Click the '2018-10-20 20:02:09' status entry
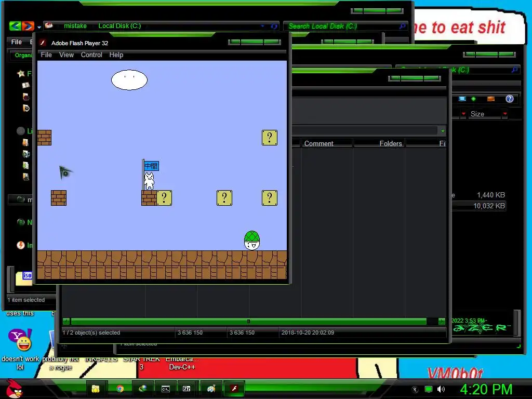Screen dimensions: 532x399 click(308, 332)
